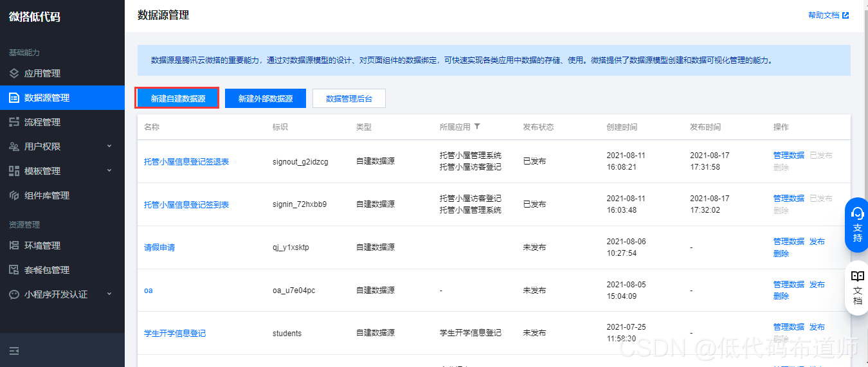Click 管理数据 for 签退表 row
This screenshot has width=868, height=367.
coord(789,156)
